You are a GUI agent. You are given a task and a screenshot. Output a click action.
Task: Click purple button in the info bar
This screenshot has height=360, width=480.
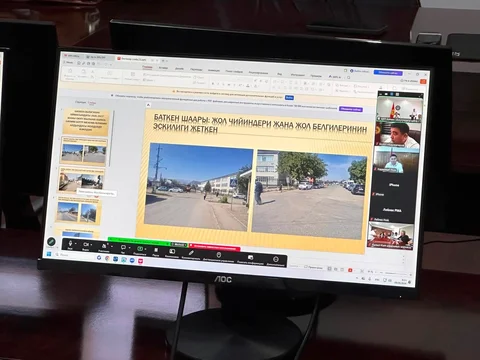tap(351, 109)
